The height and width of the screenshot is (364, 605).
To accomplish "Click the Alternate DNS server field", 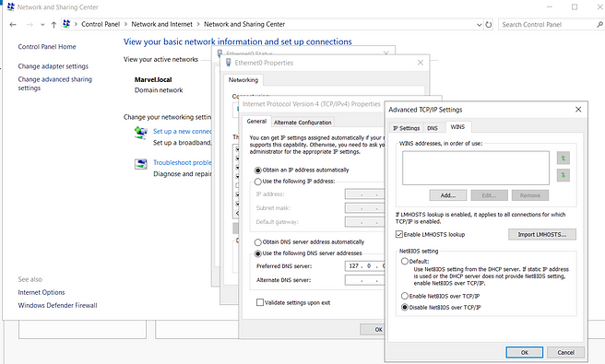I will [364, 280].
